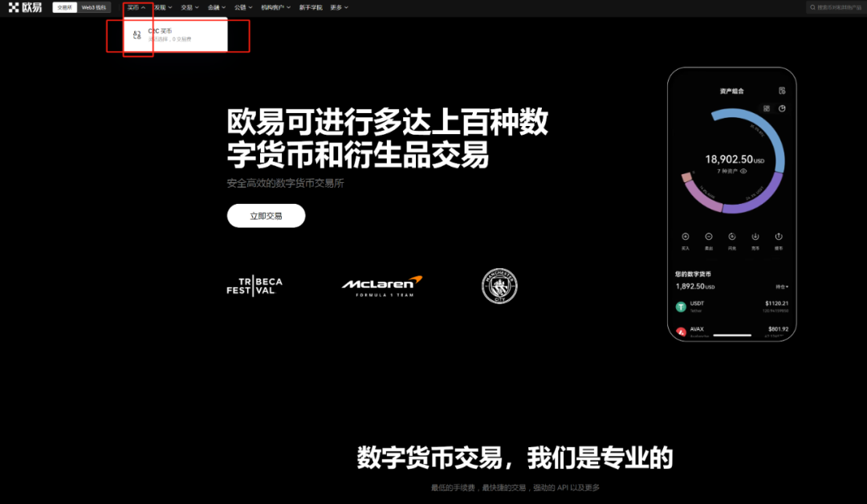Toggle balance visibility eye icon near 7 种资产

click(x=743, y=171)
